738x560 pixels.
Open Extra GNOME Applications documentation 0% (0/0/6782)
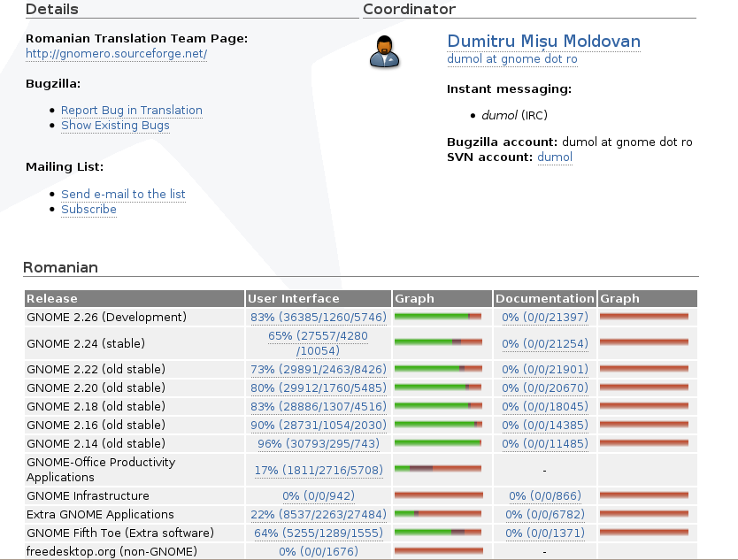coord(545,514)
